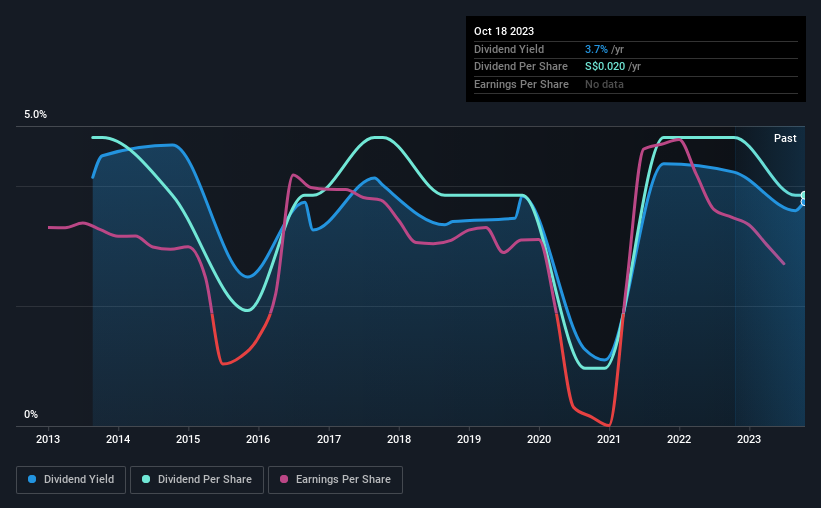This screenshot has width=821, height=508.
Task: Click the end-of-line data point marker
Action: point(804,196)
